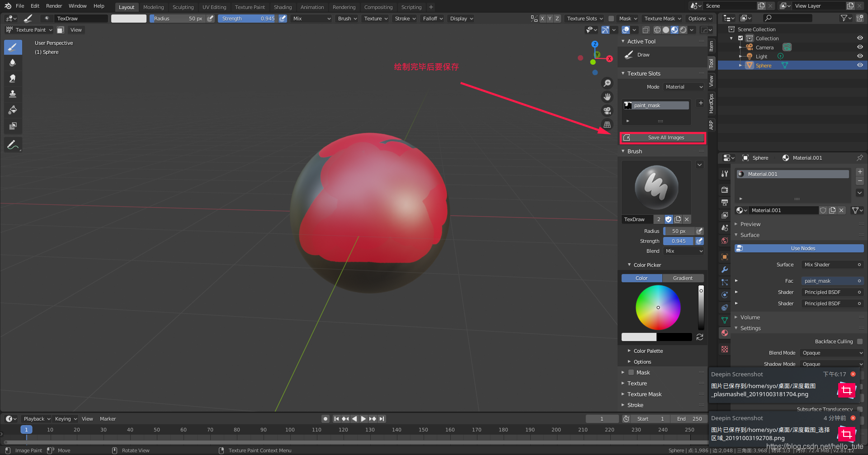Switch to the Sculpting workspace tab

(x=183, y=7)
